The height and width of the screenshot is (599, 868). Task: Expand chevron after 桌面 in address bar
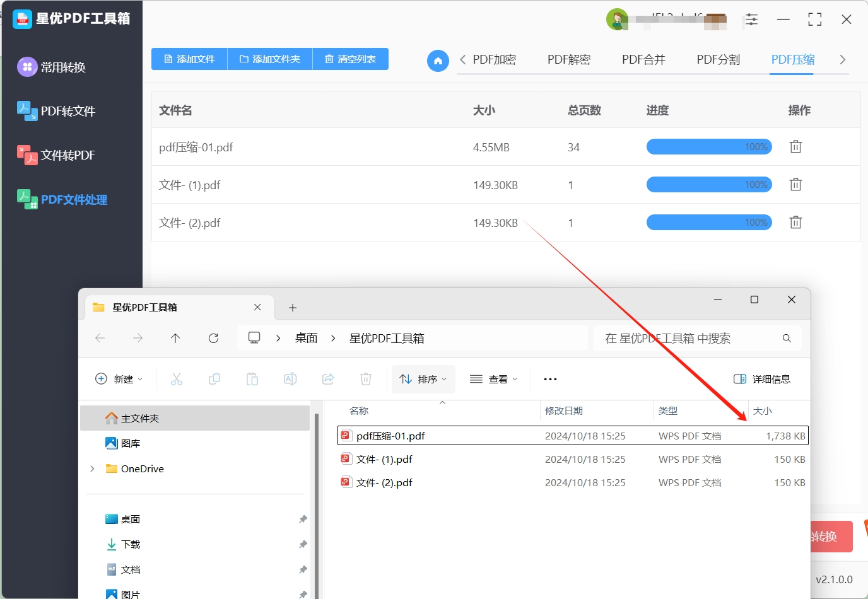[333, 339]
